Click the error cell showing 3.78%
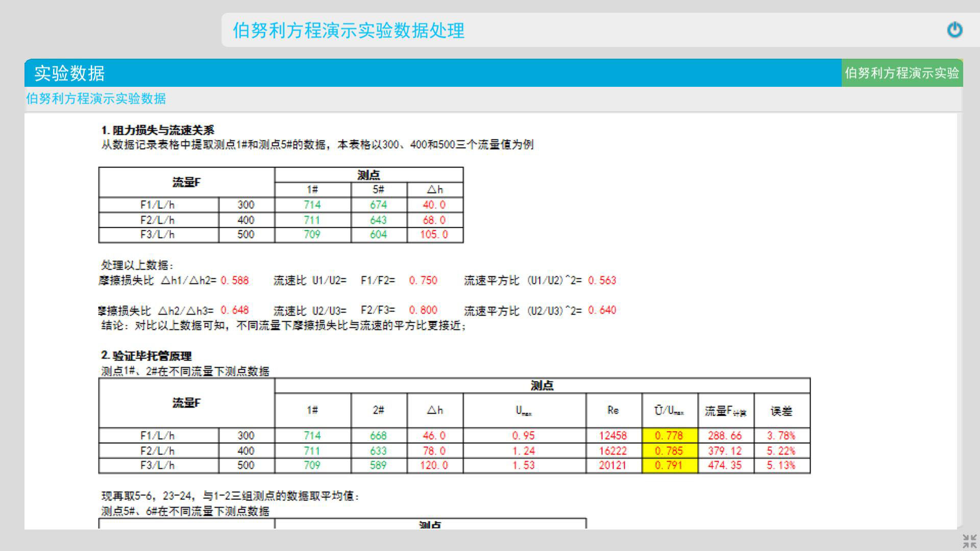 point(781,435)
